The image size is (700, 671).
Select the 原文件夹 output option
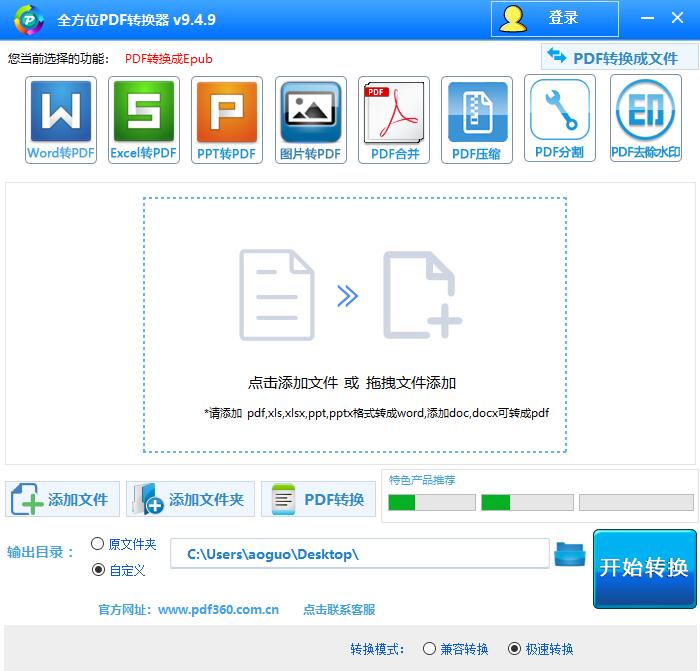pos(124,544)
